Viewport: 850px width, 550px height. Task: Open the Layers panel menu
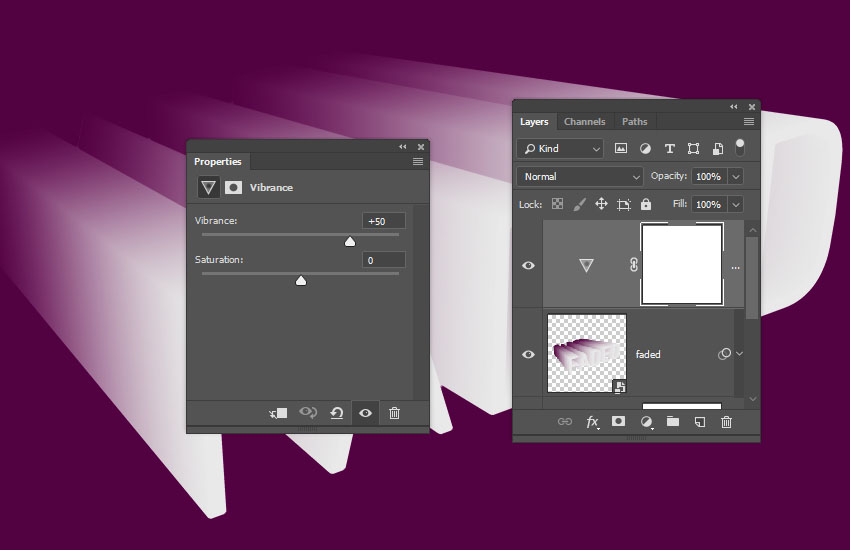click(x=749, y=121)
